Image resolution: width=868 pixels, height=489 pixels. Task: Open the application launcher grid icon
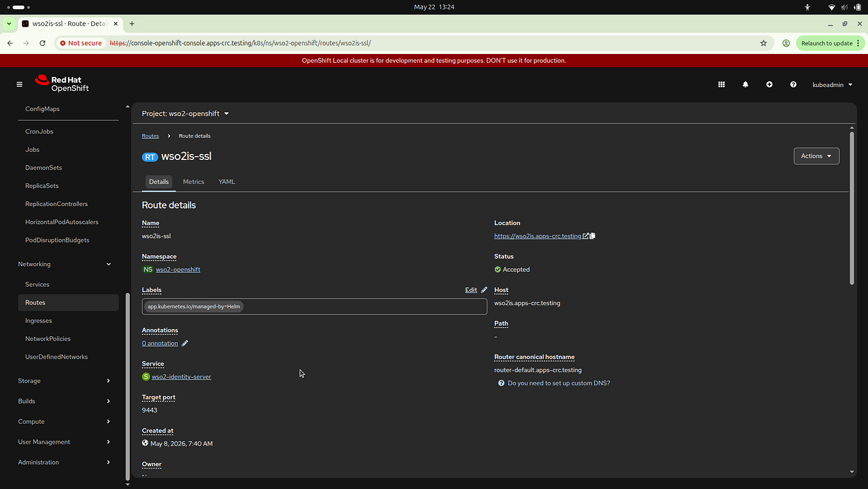pyautogui.click(x=722, y=84)
